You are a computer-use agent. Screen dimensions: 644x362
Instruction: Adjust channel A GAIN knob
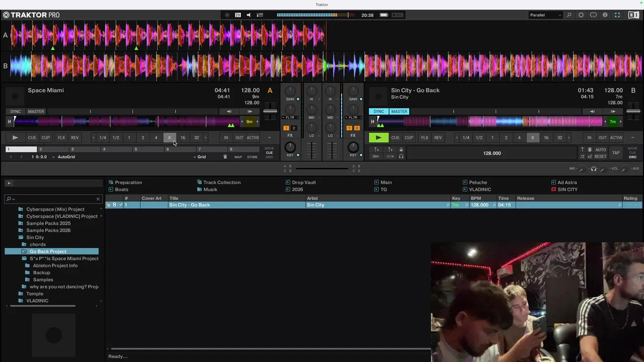[x=290, y=90]
